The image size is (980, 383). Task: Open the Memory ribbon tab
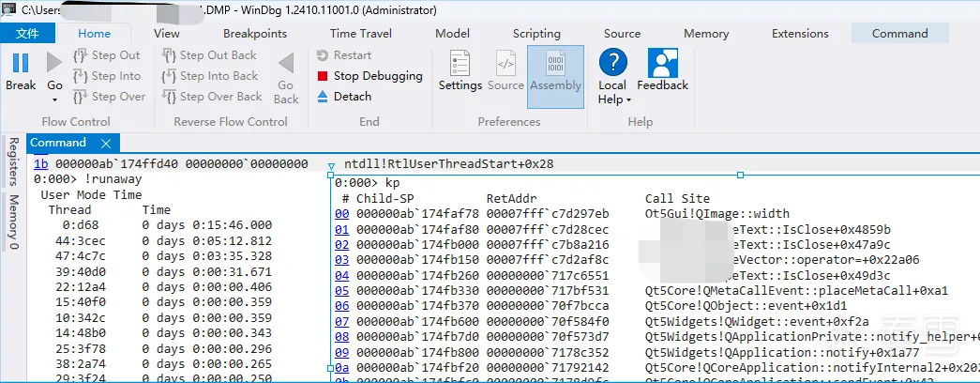pyautogui.click(x=706, y=34)
